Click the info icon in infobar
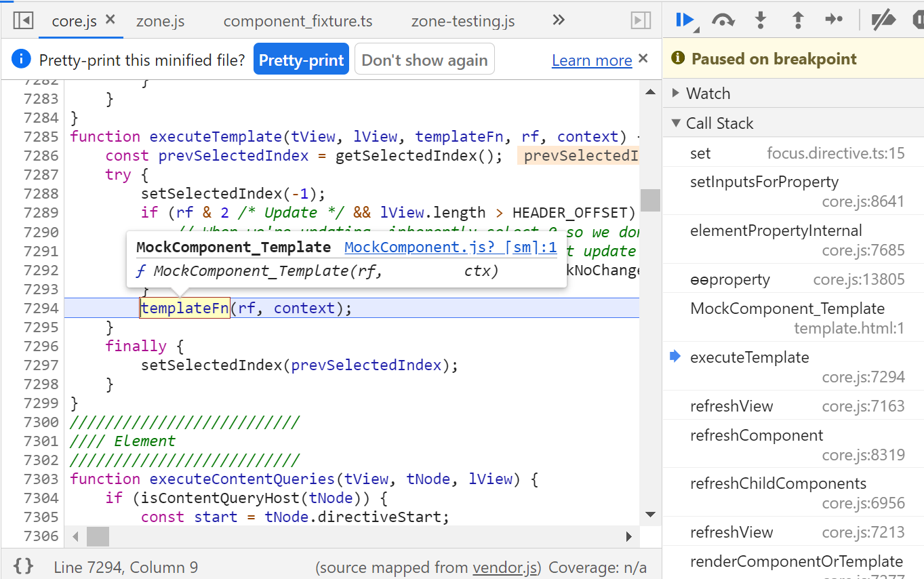Viewport: 924px width, 579px height. tap(21, 59)
